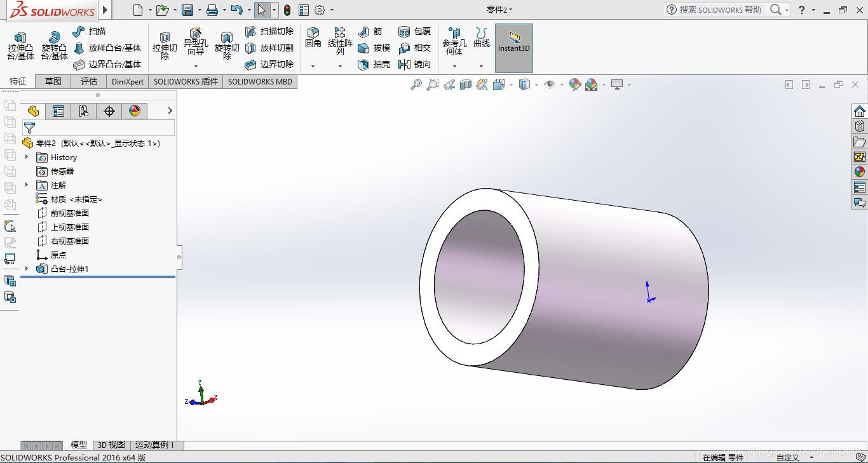Open dropdown arrow next to Save icon
The height and width of the screenshot is (463, 868).
coord(200,10)
